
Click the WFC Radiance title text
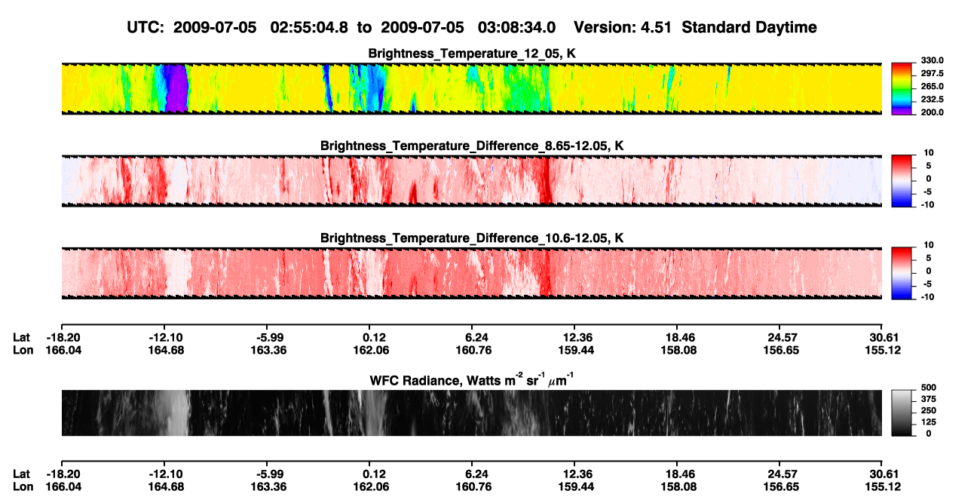point(472,379)
